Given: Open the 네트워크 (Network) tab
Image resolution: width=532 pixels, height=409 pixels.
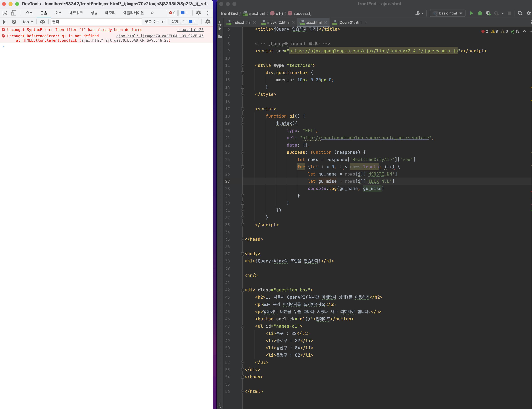Looking at the screenshot, I should click(76, 13).
